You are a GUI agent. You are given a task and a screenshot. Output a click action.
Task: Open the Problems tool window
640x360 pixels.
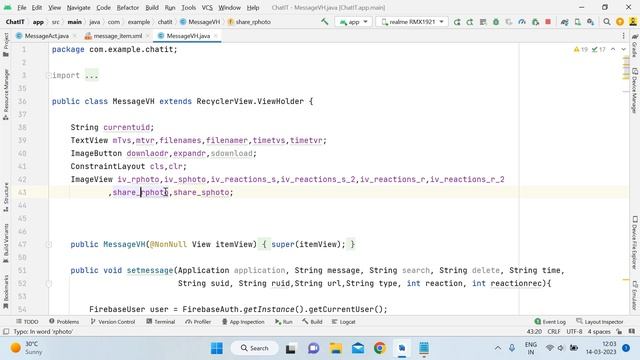pos(64,322)
